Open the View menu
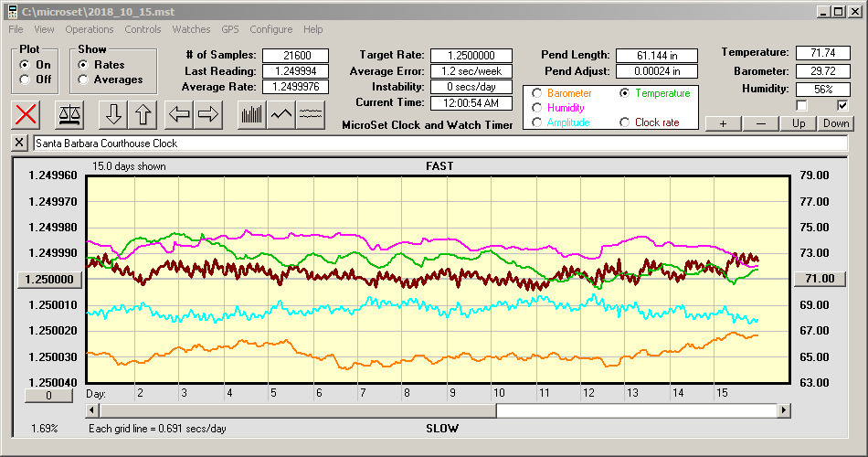This screenshot has height=457, width=868. [44, 29]
